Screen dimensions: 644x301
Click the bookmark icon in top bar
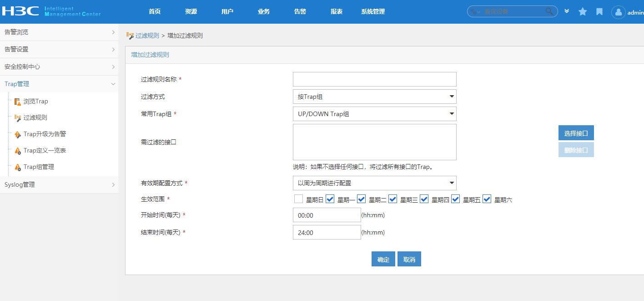(599, 12)
